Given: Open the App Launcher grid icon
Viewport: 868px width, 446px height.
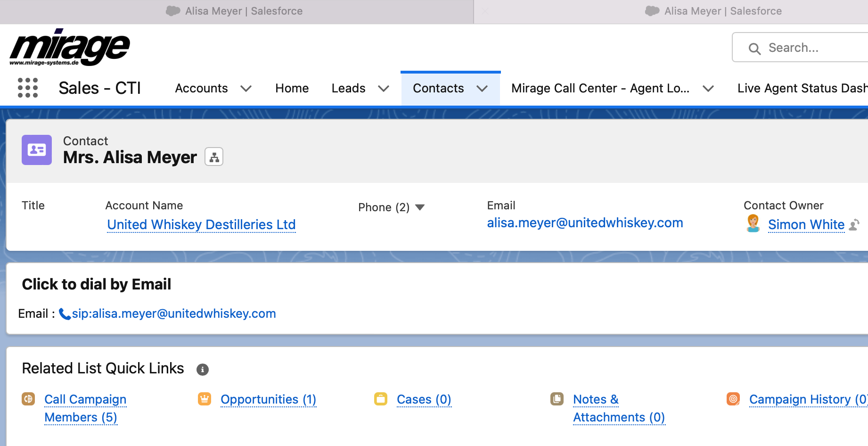Looking at the screenshot, I should coord(28,88).
